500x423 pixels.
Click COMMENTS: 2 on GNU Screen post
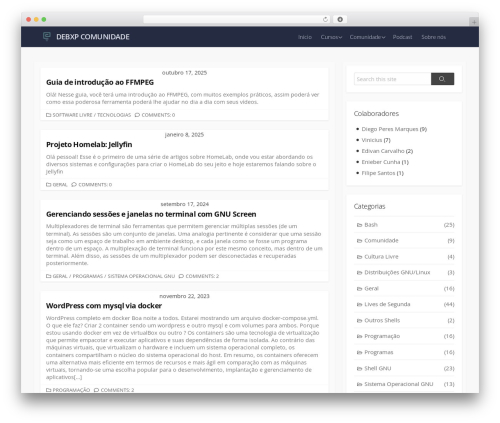click(x=202, y=276)
